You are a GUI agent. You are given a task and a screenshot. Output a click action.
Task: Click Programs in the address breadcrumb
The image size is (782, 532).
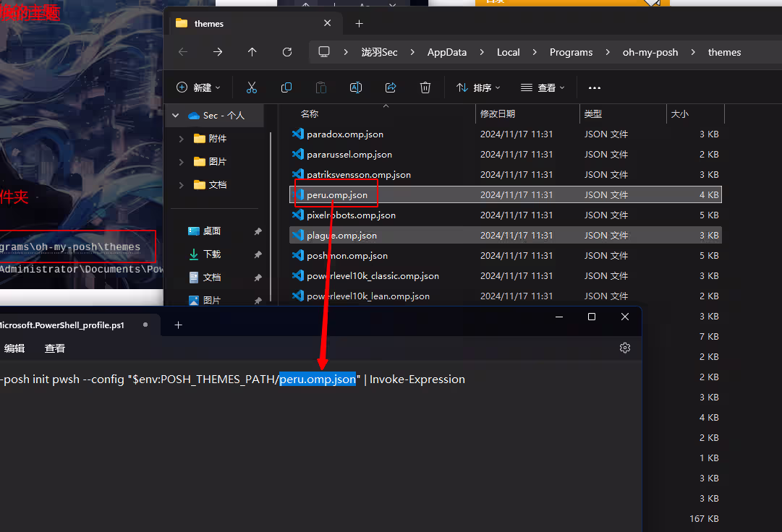click(571, 52)
